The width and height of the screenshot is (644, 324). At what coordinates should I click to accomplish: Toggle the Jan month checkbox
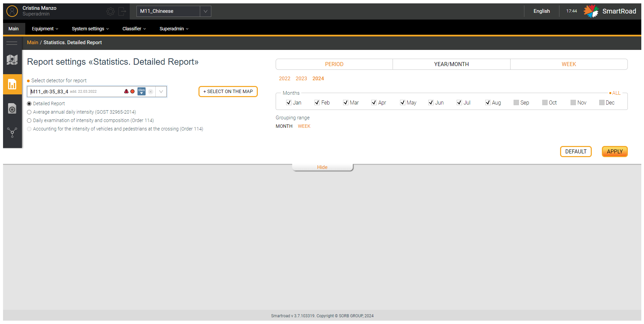288,102
